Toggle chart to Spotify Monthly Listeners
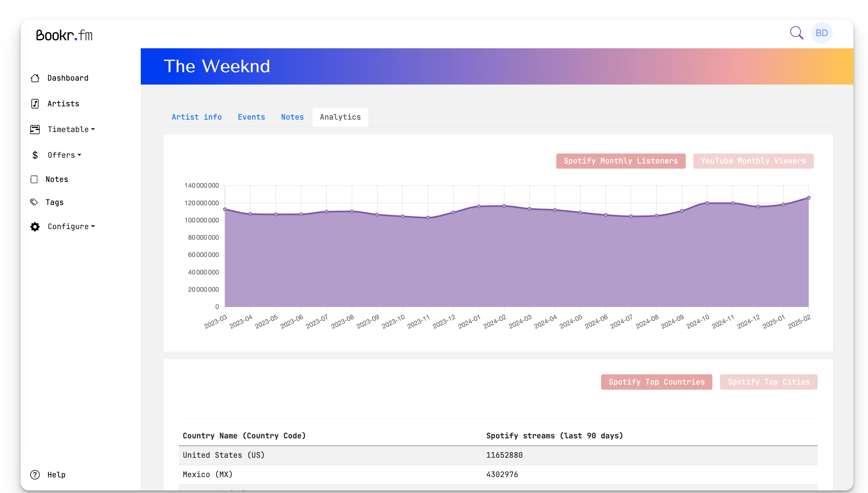Viewport: 868px width, 493px height. [x=621, y=161]
